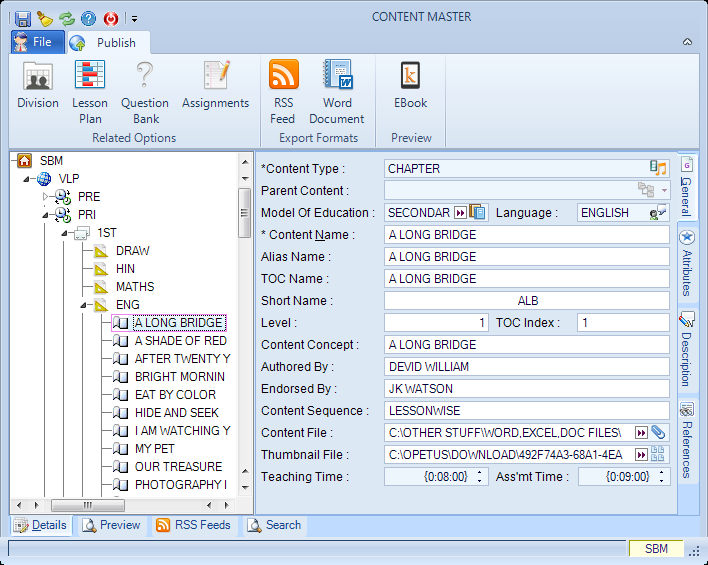Click the paperclip icon beside Content File
Viewport: 708px width, 565px height.
658,432
